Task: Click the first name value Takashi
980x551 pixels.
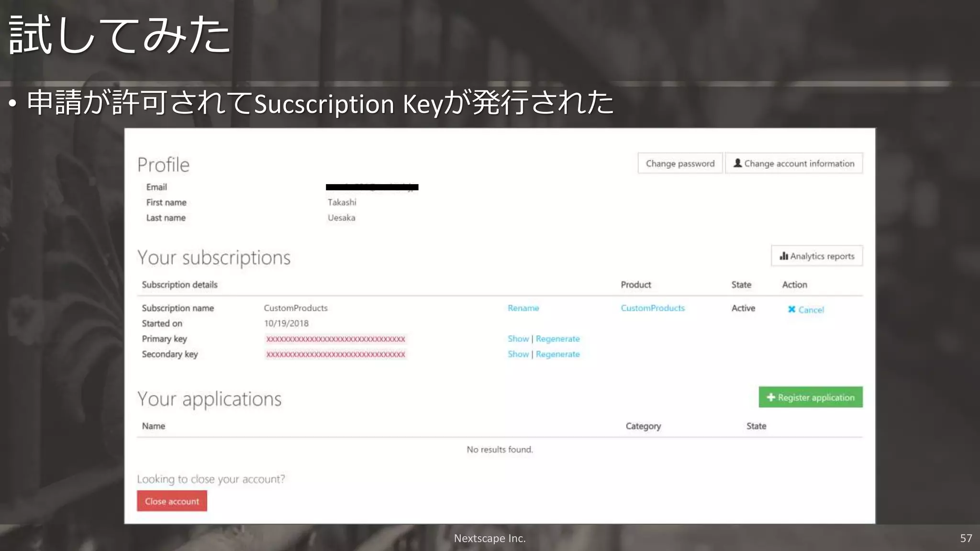Action: click(x=342, y=202)
